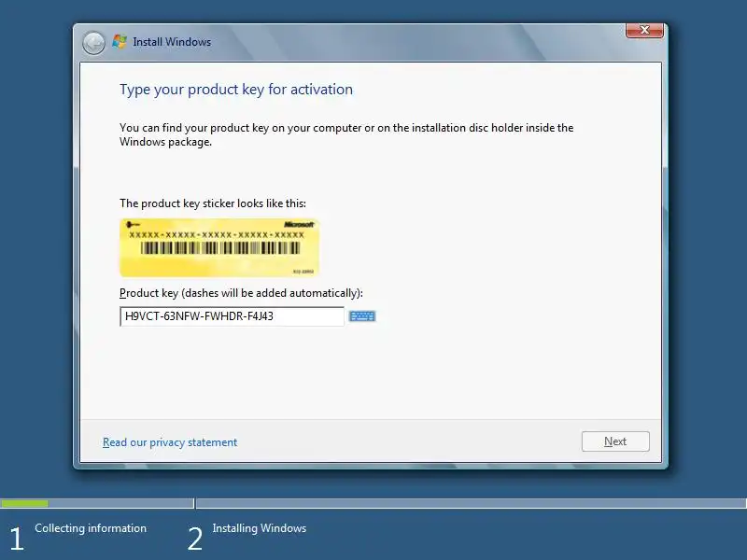Open the on-screen keyboard icon
Screen dimensions: 747x560
coord(362,316)
